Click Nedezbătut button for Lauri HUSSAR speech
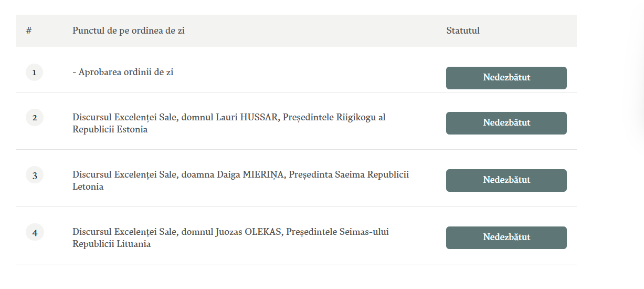The image size is (644, 289). coord(506,123)
